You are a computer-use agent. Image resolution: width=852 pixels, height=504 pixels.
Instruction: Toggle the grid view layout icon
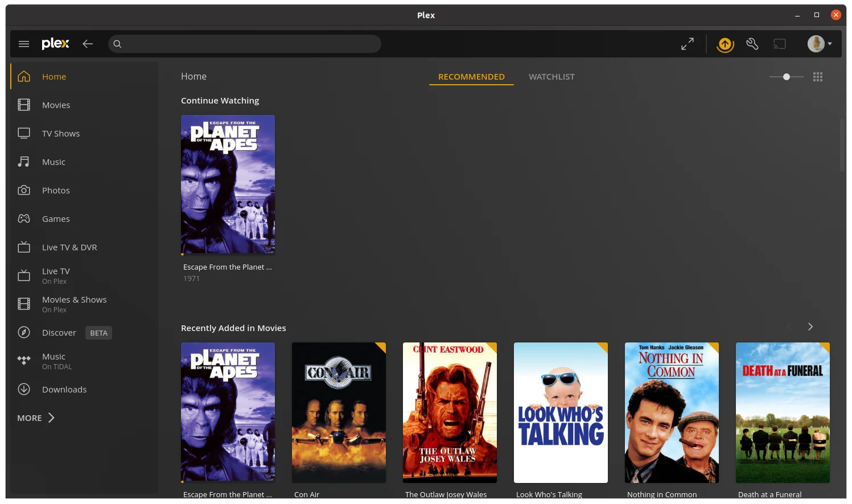coord(818,77)
